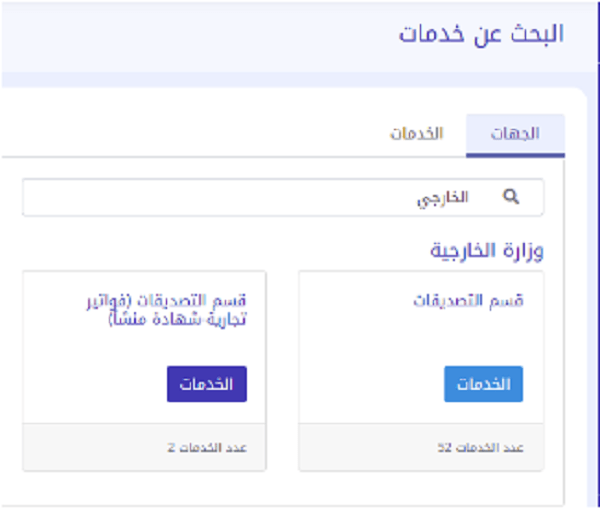Click the عدد الخدمات 52 footer text
Image resolution: width=600 pixels, height=509 pixels.
pyautogui.click(x=480, y=447)
